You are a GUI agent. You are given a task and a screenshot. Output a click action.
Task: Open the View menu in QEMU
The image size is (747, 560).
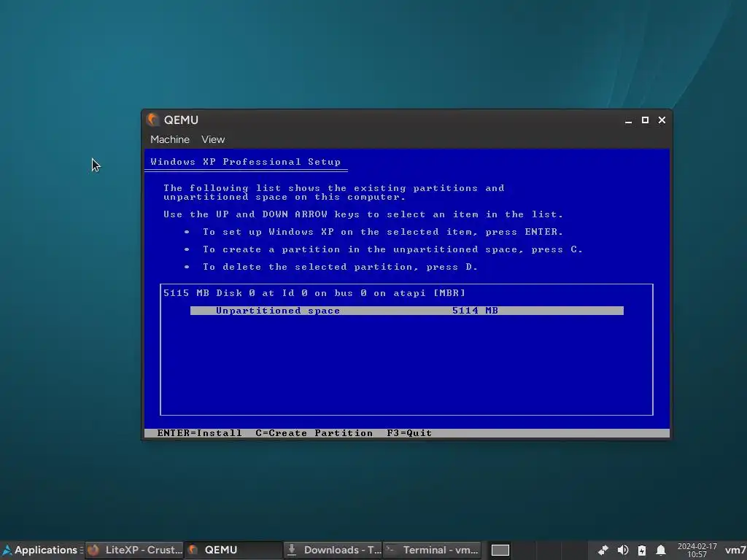tap(212, 139)
